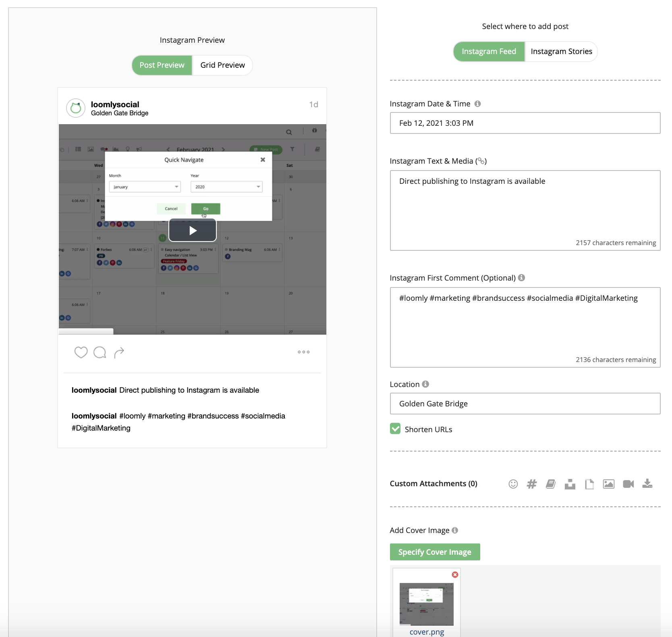Screen dimensions: 672x637
Task: Switch to Instagram Stories placement
Action: coord(561,52)
